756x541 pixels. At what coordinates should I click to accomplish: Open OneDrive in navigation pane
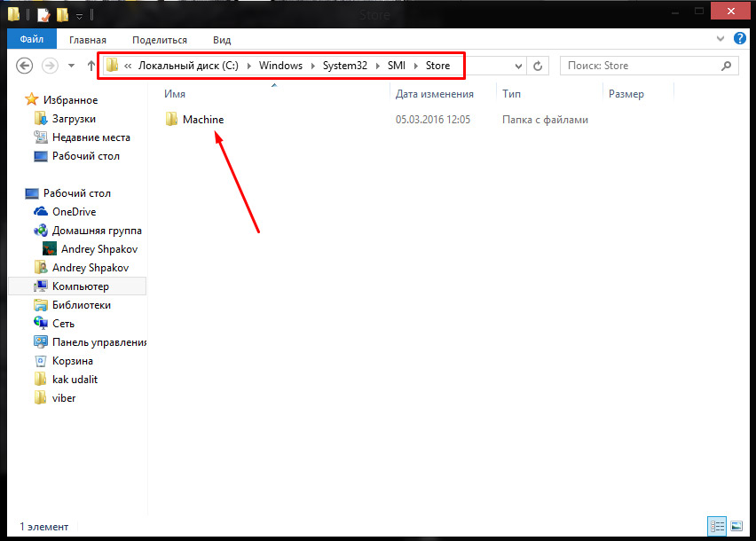pos(74,212)
